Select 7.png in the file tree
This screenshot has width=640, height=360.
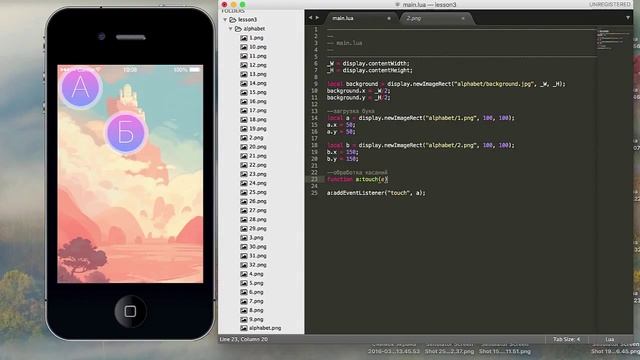click(256, 301)
